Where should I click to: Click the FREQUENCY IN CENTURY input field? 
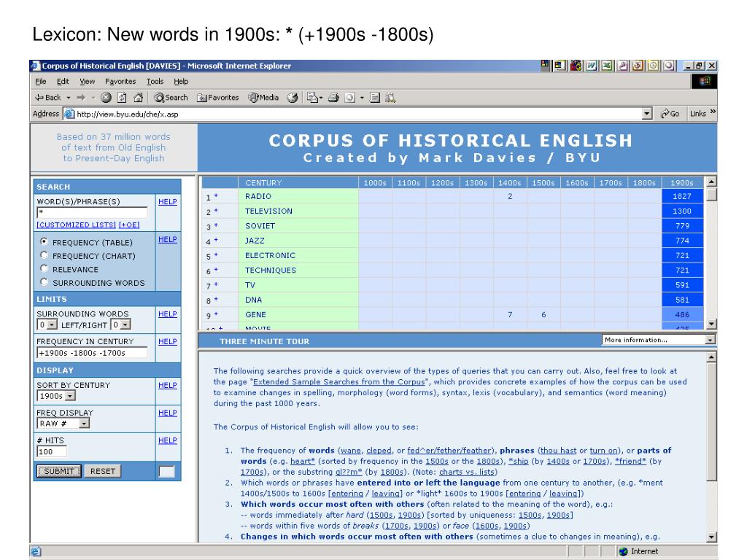point(92,353)
